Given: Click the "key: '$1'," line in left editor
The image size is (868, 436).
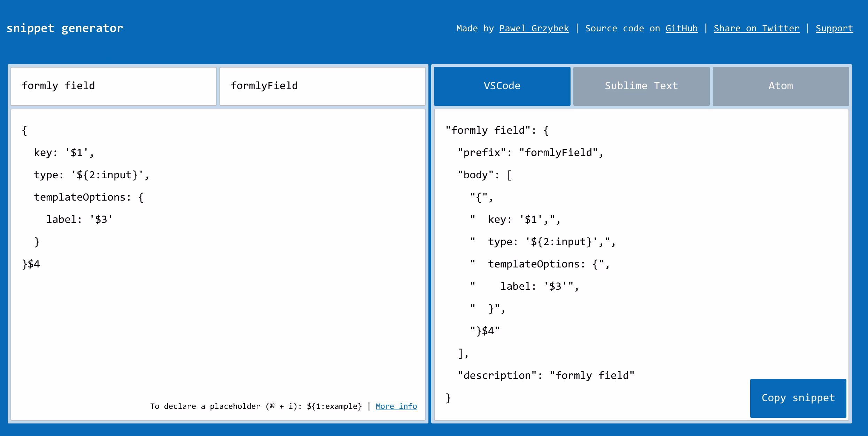Looking at the screenshot, I should [64, 153].
